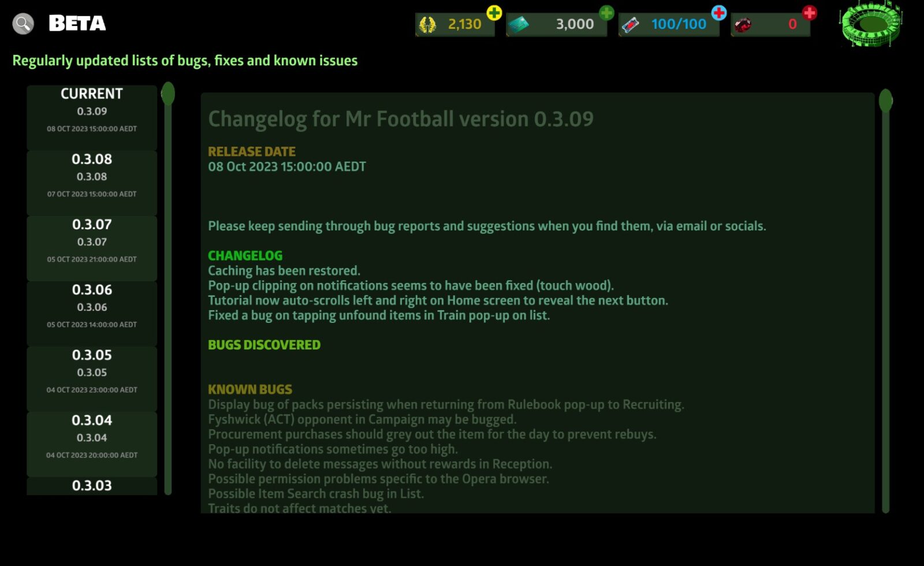This screenshot has height=566, width=924.
Task: Open the green stadium icon
Action: pos(871,24)
